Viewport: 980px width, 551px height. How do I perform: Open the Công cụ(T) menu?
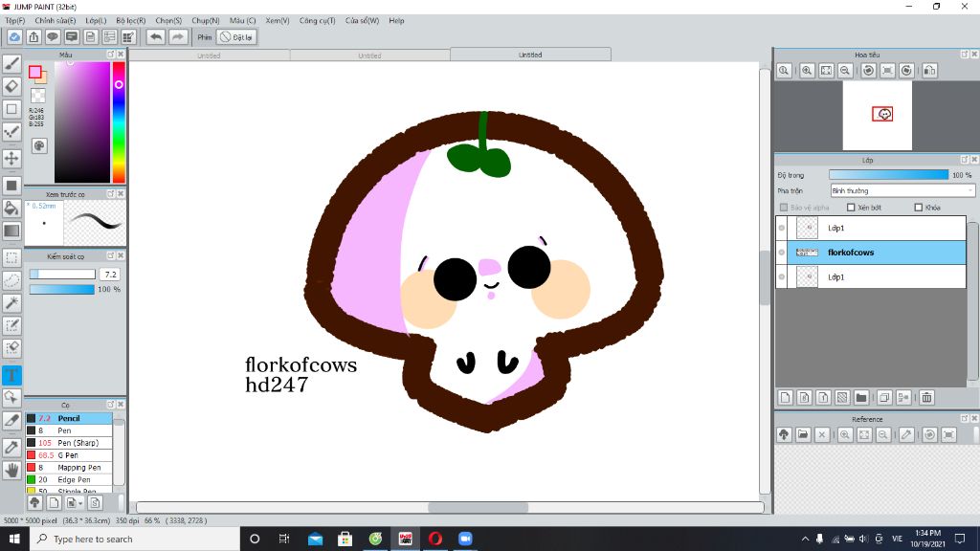tap(317, 20)
